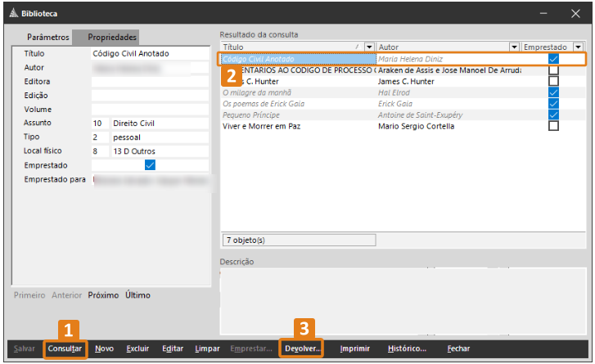This screenshot has width=595, height=364.
Task: Click the Consultar button
Action: pyautogui.click(x=65, y=348)
